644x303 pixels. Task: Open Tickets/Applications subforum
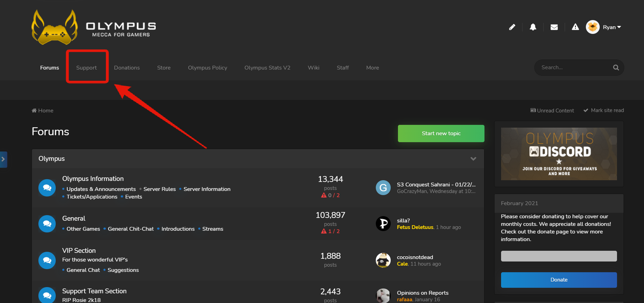[92, 197]
